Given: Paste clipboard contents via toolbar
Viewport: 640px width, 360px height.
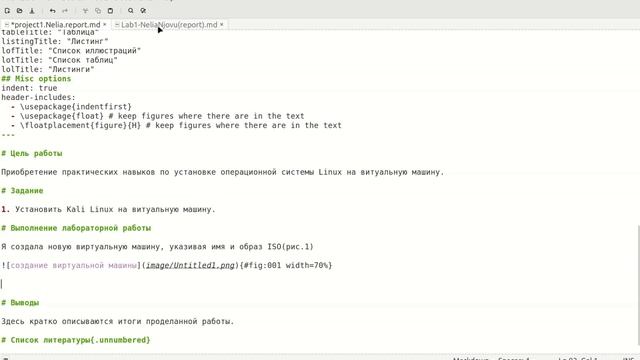Looking at the screenshot, I should click(110, 11).
